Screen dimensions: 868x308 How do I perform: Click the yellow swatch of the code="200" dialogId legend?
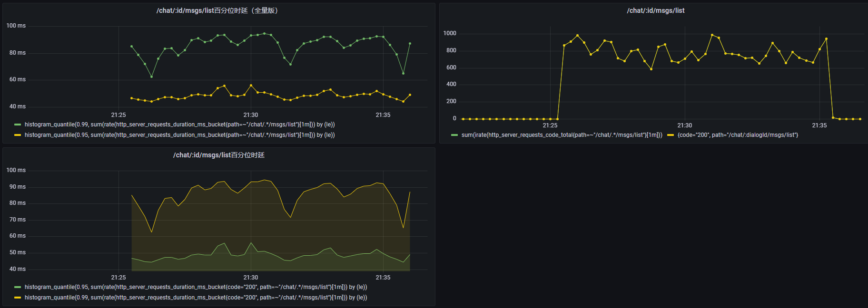pos(671,135)
